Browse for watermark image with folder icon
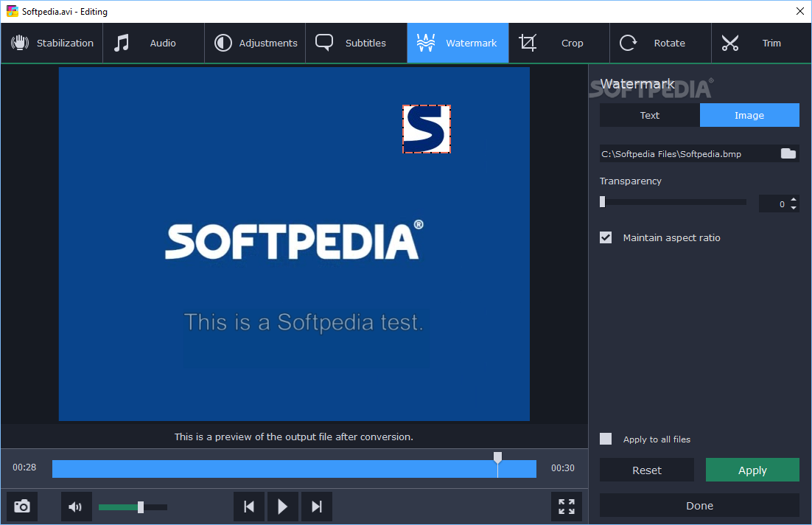Image resolution: width=812 pixels, height=525 pixels. tap(788, 153)
